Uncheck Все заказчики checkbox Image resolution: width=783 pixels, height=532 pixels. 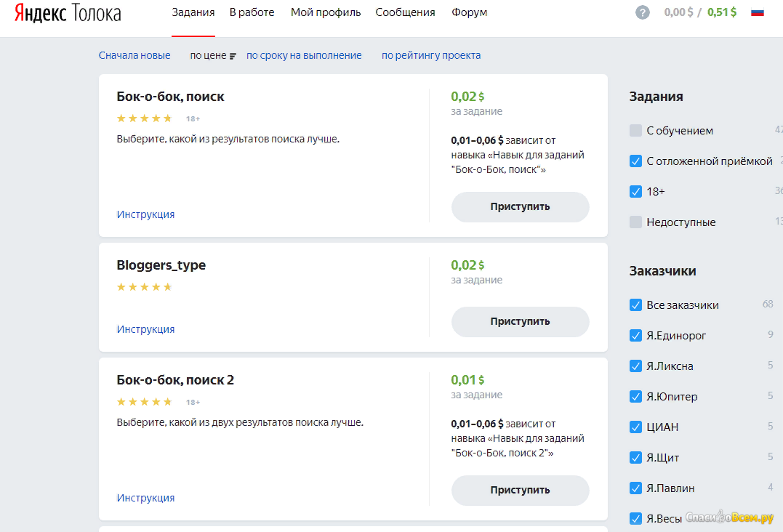pyautogui.click(x=635, y=305)
